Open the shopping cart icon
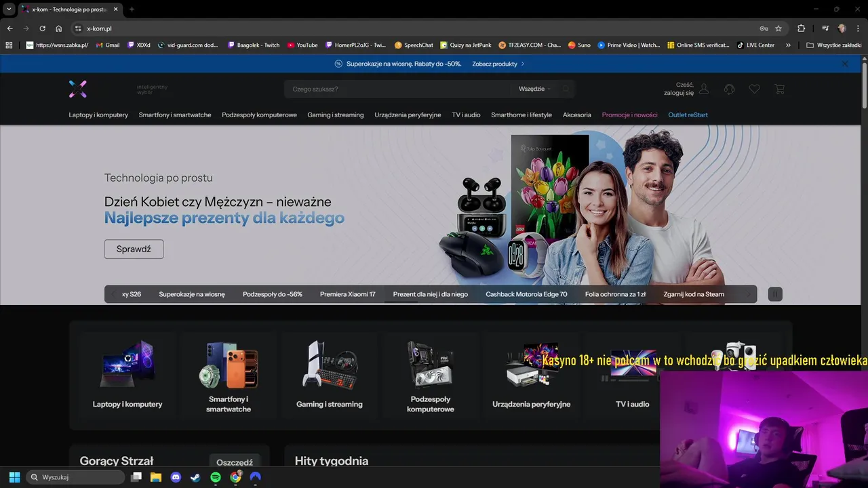Screen dimensions: 868x488 coord(779,89)
